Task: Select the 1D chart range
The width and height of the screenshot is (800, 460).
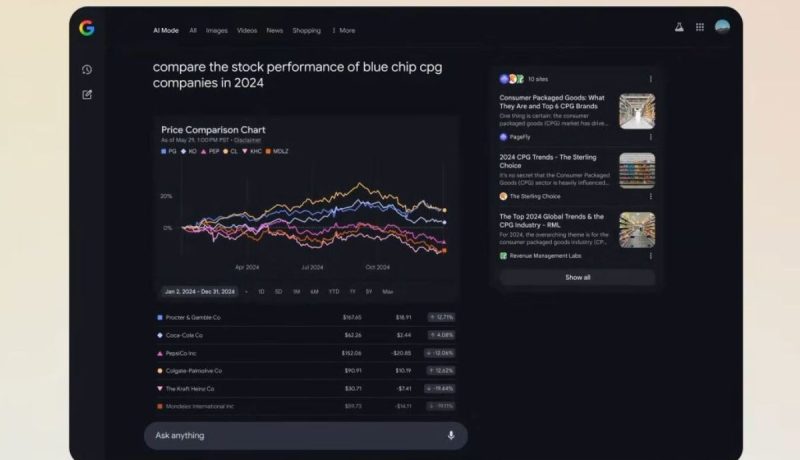Action: [x=261, y=292]
